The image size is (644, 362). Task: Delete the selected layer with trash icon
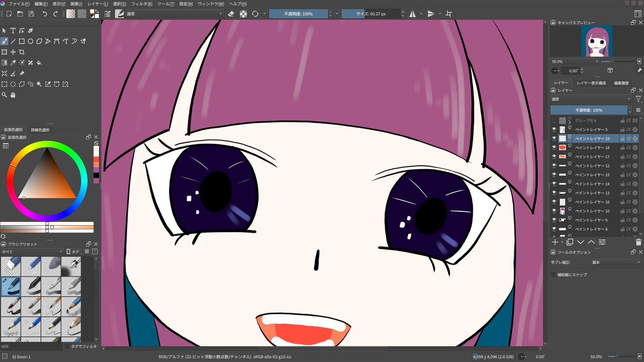point(639,242)
